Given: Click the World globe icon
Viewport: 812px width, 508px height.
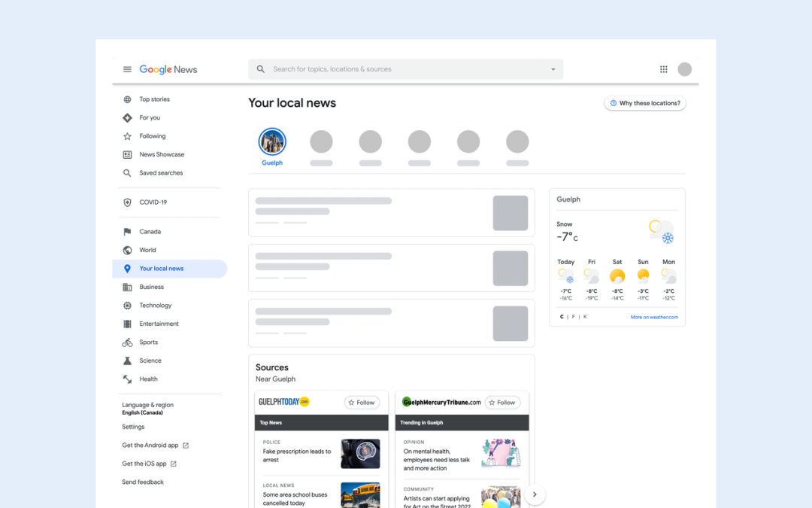Looking at the screenshot, I should coord(127,251).
